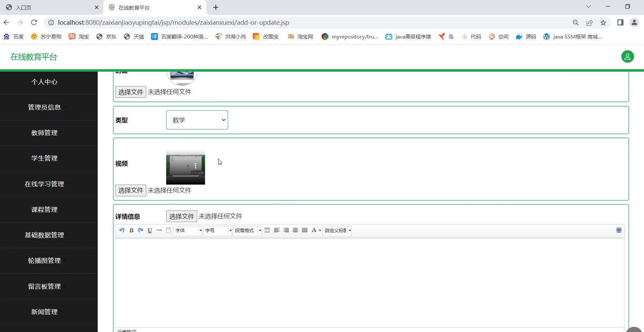Open the 天猫 bookmark
The height and width of the screenshot is (332, 644).
tap(134, 37)
